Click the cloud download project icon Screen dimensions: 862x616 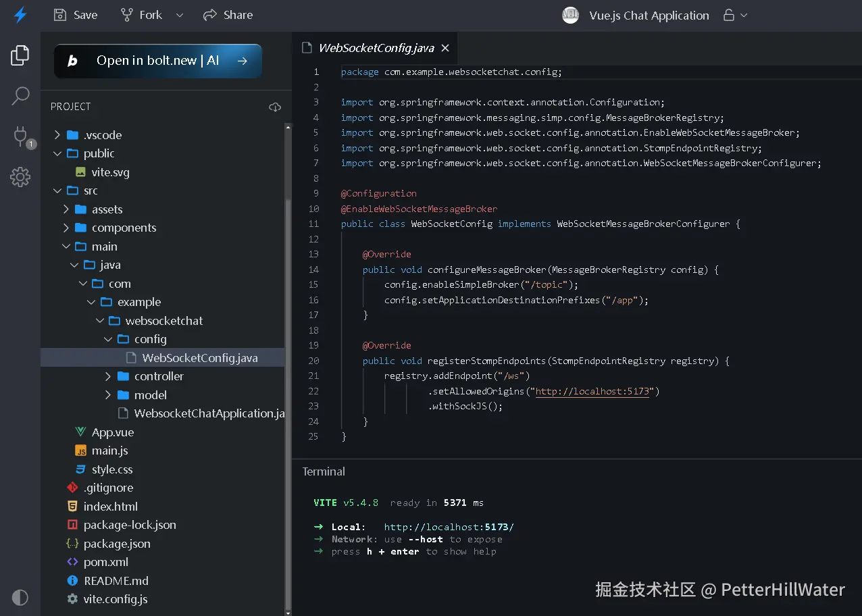275,107
